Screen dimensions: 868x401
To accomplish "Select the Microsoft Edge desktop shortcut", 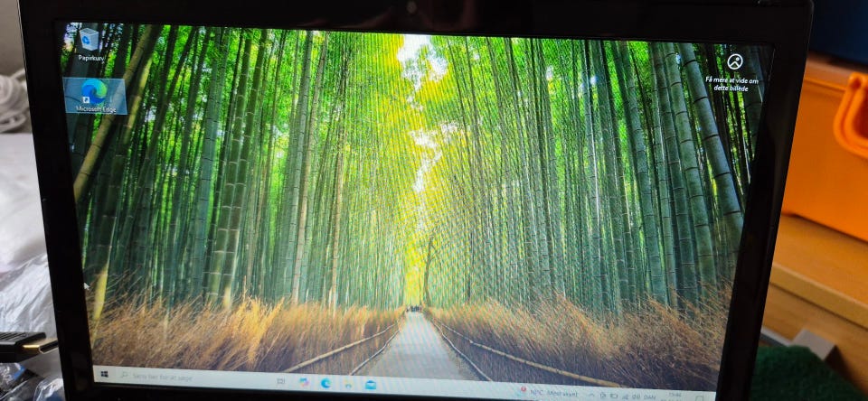I will point(95,96).
